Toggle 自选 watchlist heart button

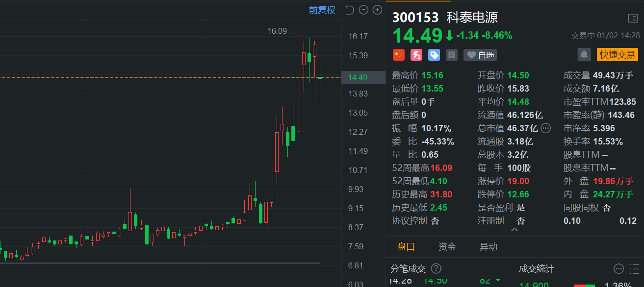pyautogui.click(x=480, y=55)
